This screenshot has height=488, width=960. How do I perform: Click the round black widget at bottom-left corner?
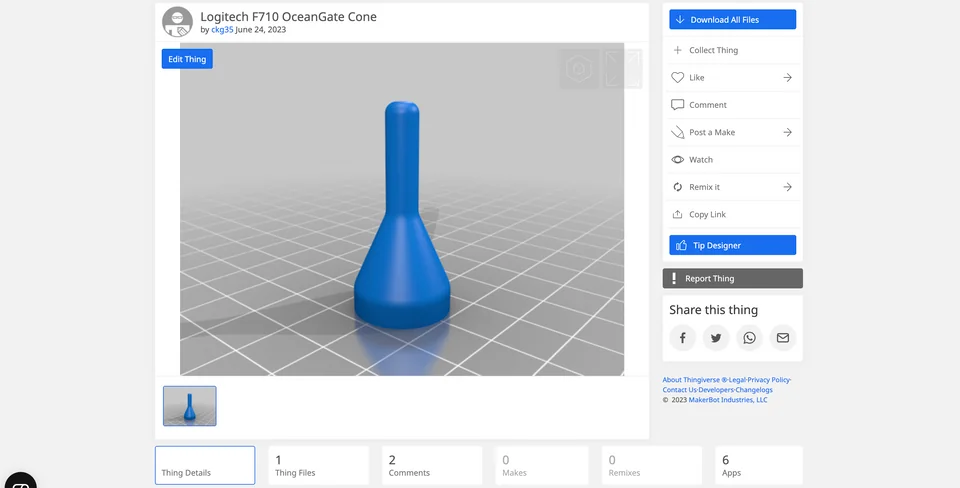coord(20,480)
